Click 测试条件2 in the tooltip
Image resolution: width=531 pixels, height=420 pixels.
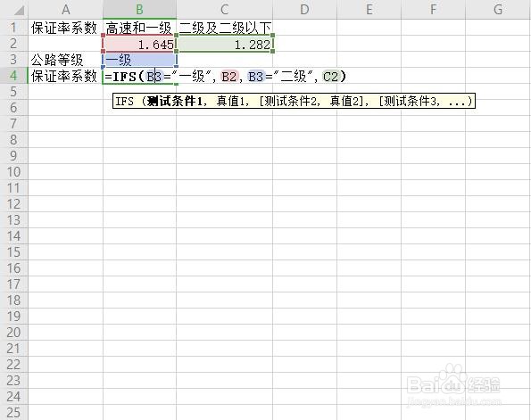290,101
